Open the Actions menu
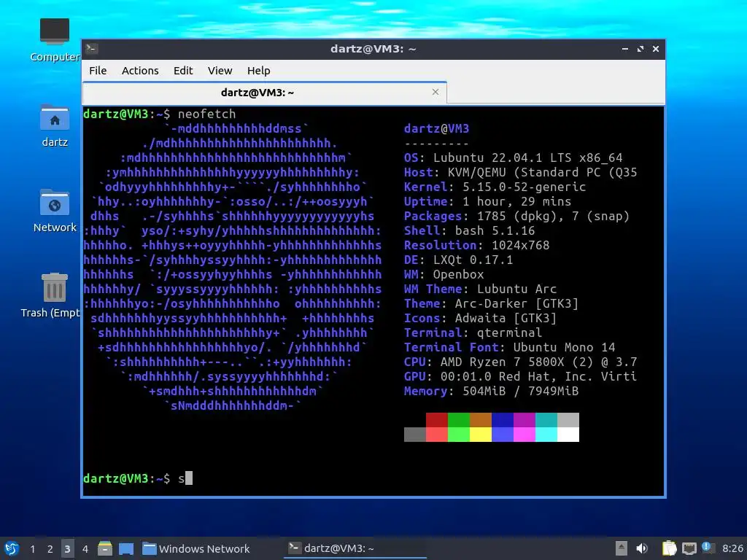This screenshot has height=560, width=747. [140, 71]
